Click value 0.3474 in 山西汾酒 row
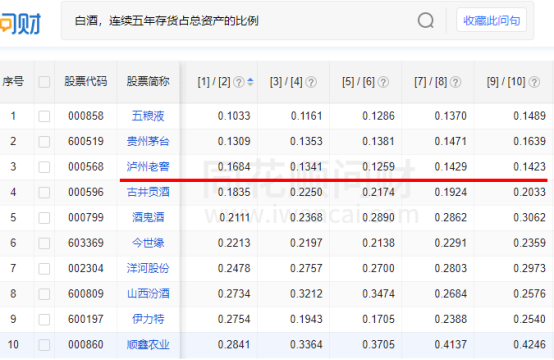 pyautogui.click(x=378, y=294)
